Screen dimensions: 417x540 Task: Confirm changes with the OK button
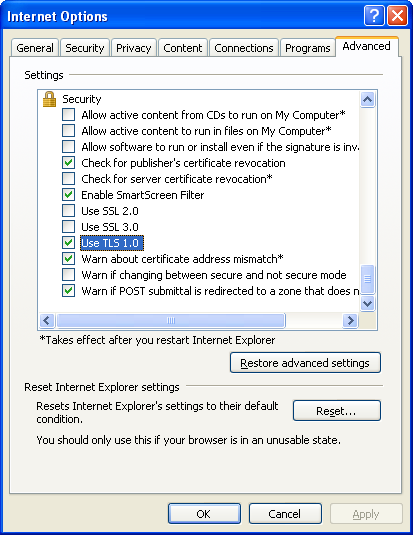click(x=204, y=514)
